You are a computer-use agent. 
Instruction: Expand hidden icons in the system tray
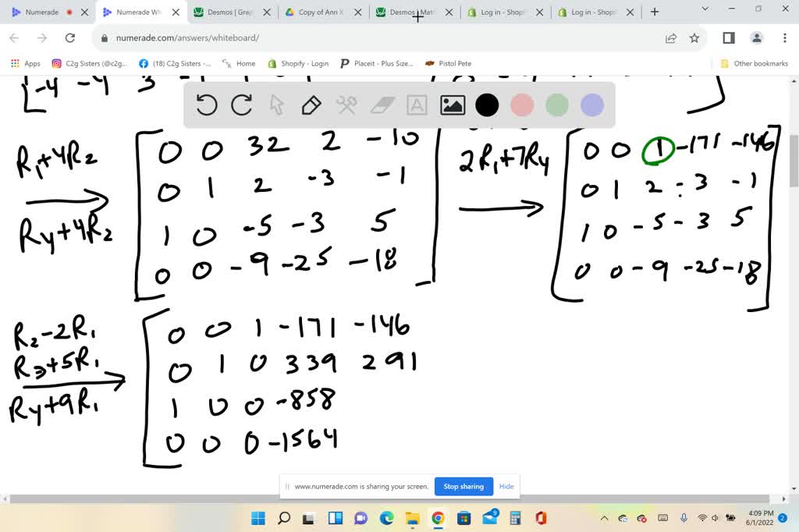coord(603,516)
